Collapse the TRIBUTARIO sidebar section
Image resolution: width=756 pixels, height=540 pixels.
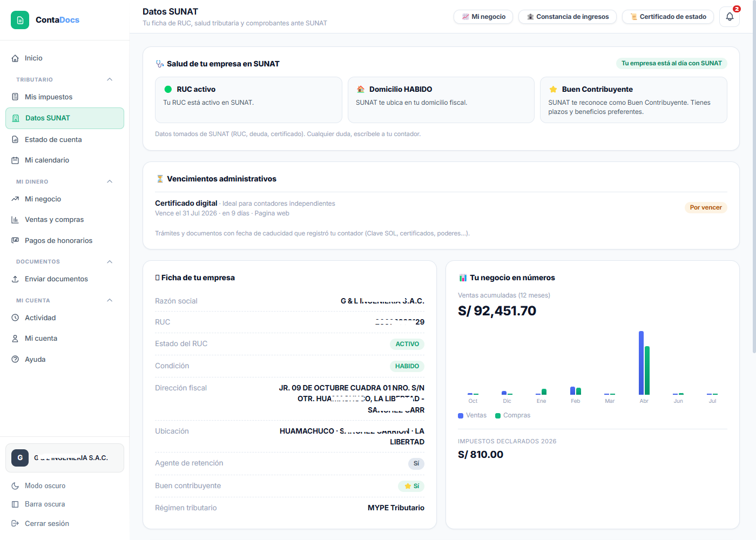click(x=110, y=79)
